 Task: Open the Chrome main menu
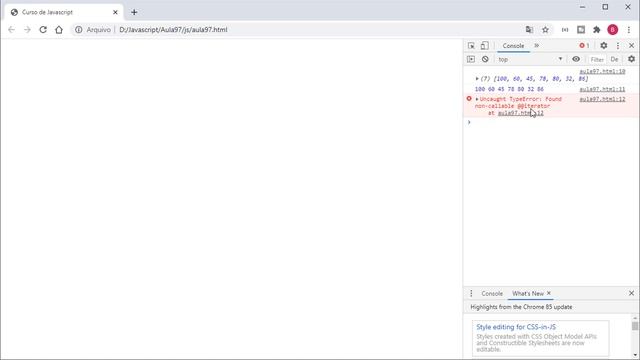629,30
